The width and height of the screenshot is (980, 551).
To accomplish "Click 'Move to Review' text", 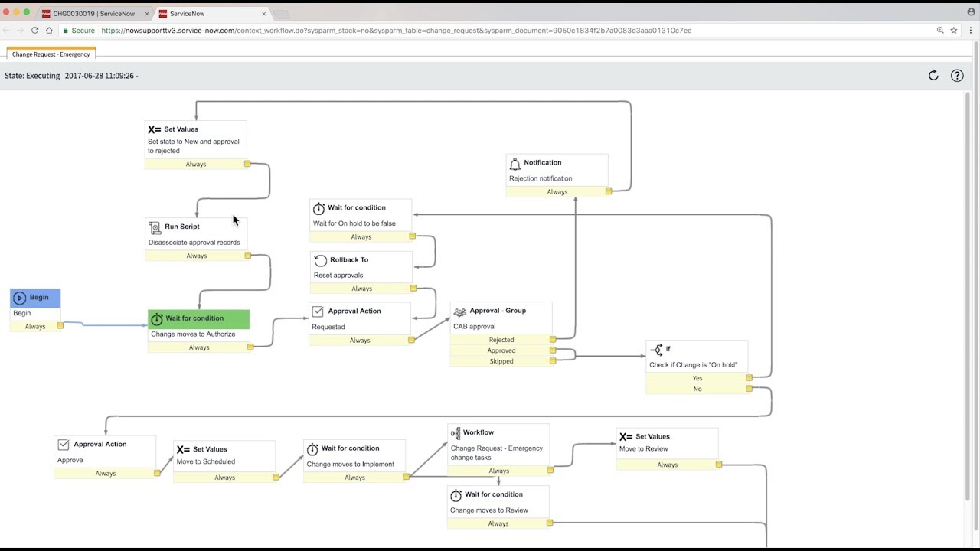I will click(x=644, y=449).
